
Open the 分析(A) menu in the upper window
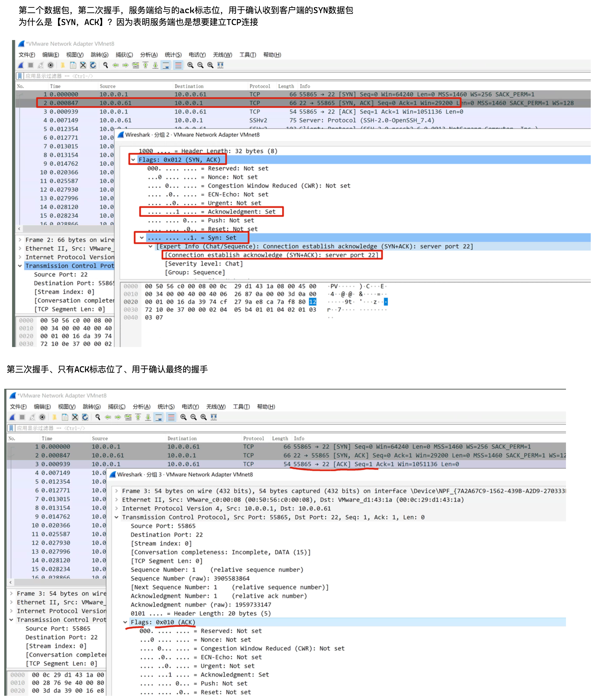(149, 55)
